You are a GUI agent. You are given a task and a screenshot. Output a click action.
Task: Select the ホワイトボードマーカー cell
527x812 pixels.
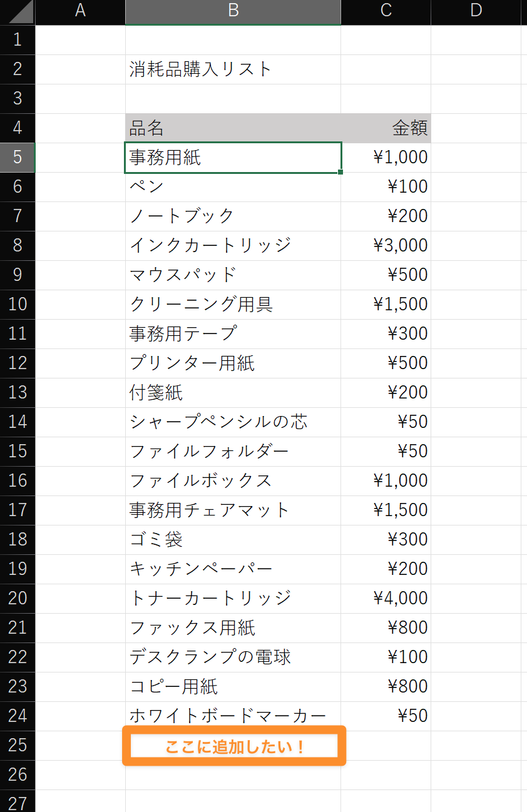[x=233, y=716]
